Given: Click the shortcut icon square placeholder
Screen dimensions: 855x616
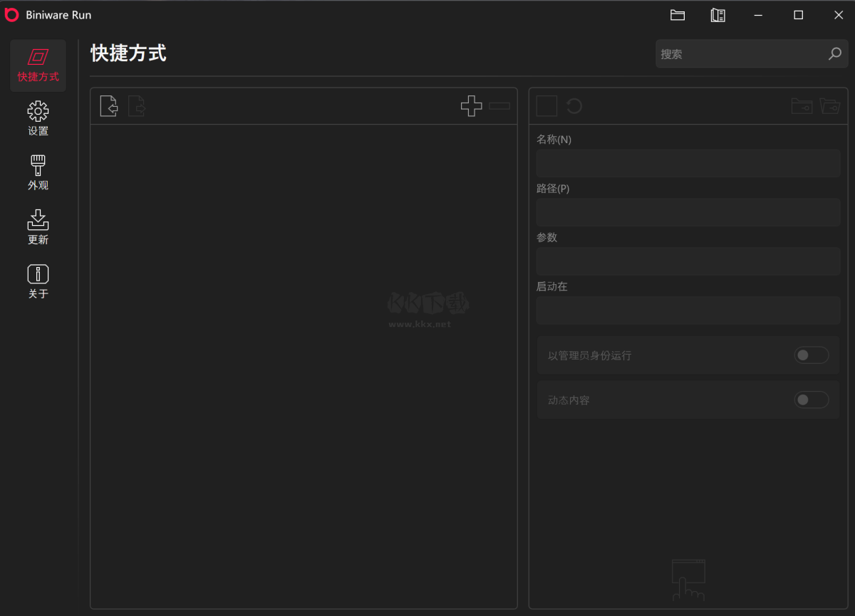Looking at the screenshot, I should [546, 106].
